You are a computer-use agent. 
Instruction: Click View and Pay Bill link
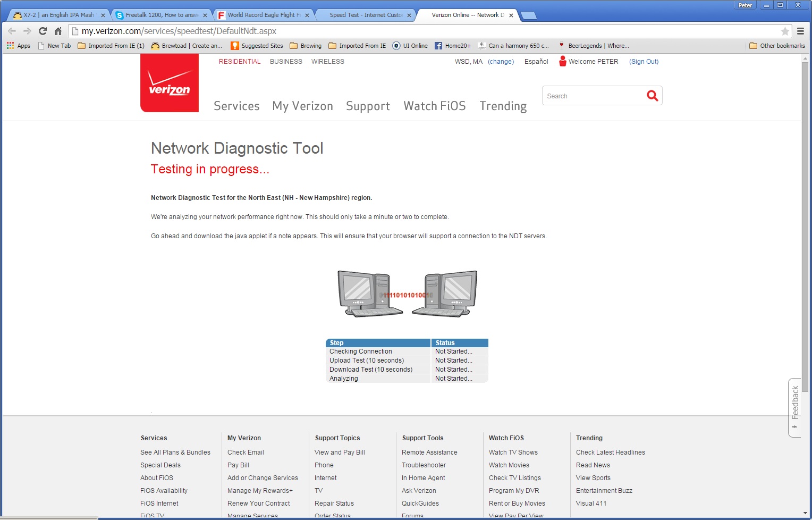click(x=340, y=452)
